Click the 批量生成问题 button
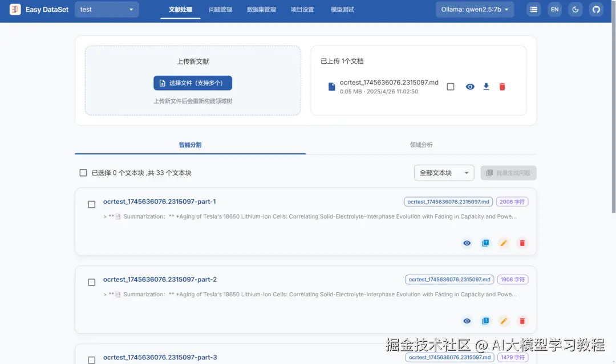This screenshot has height=364, width=616. [508, 173]
